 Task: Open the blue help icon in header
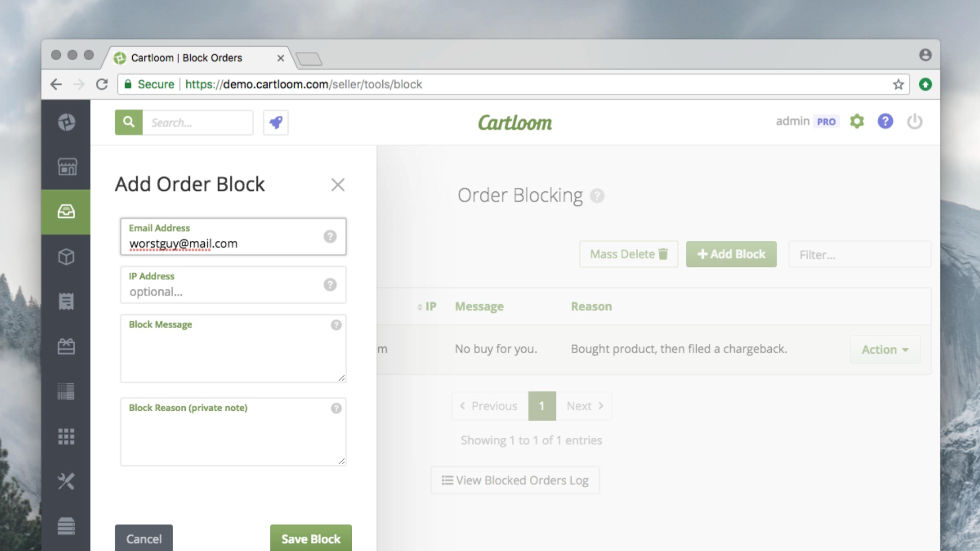coord(886,121)
